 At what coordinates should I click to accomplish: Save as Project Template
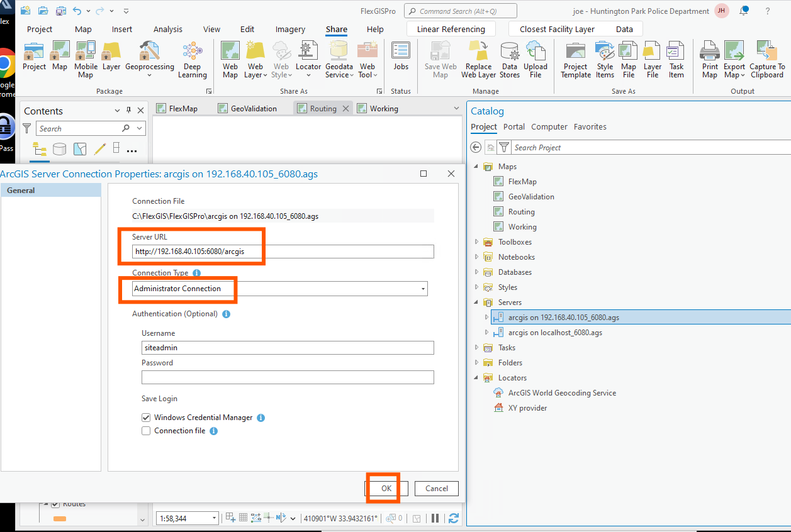pos(576,60)
